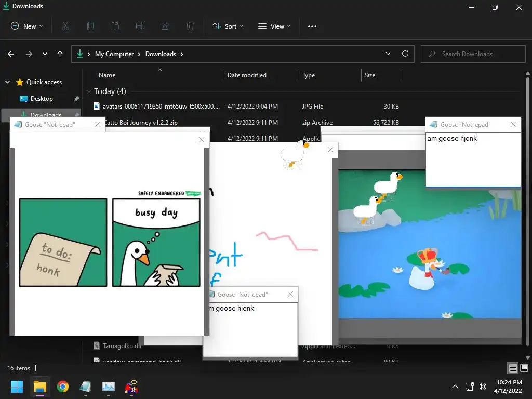The image size is (532, 399).
Task: Sort files by Size column
Action: pyautogui.click(x=370, y=75)
